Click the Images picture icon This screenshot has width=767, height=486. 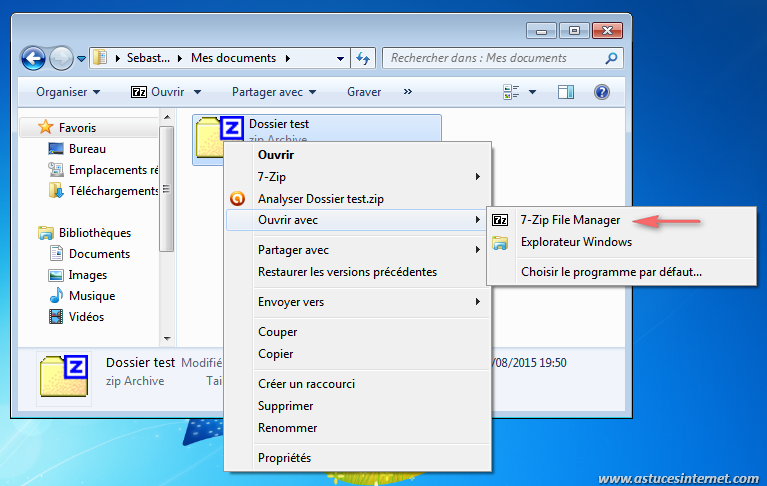[x=56, y=275]
